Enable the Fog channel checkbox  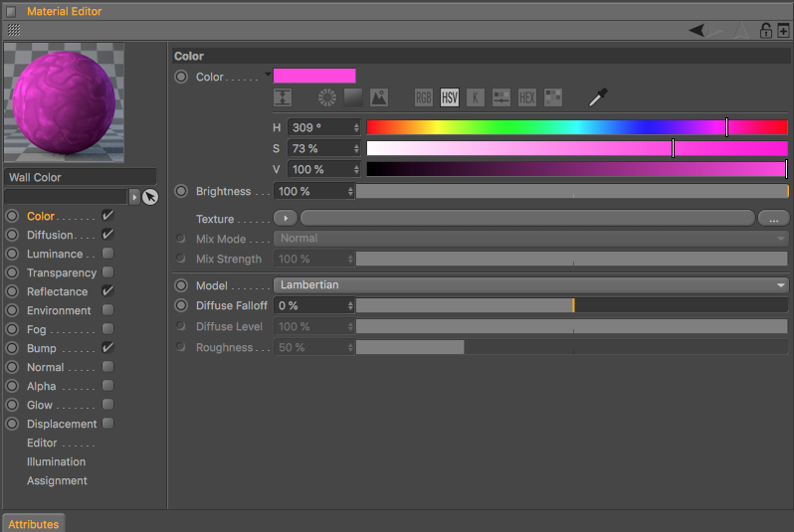tap(107, 329)
